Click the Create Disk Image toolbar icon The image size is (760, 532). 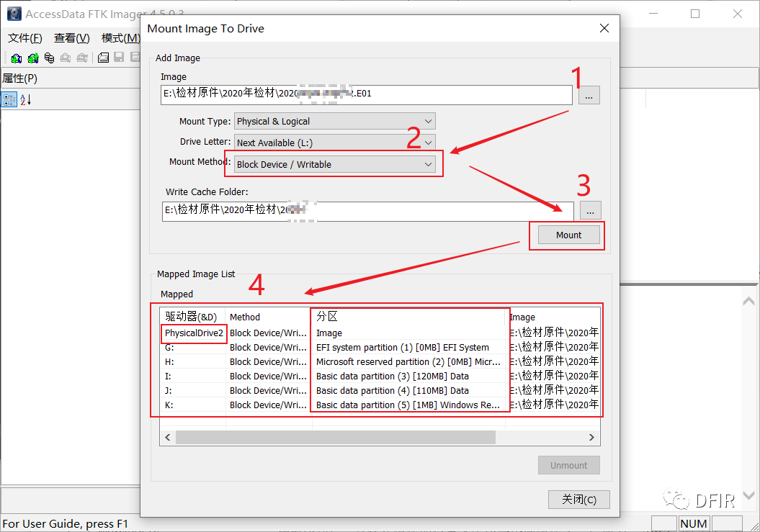(103, 58)
